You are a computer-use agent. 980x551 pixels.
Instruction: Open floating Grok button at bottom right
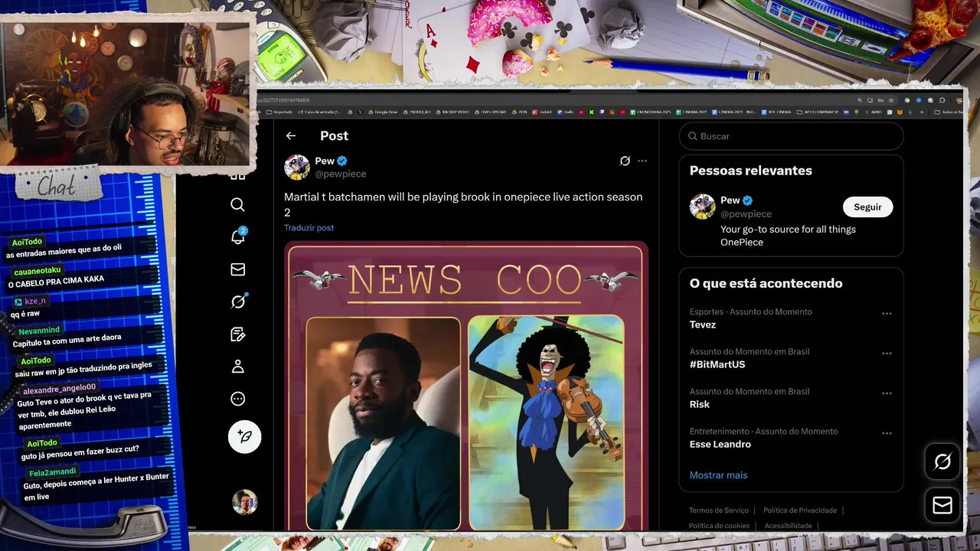tap(942, 461)
